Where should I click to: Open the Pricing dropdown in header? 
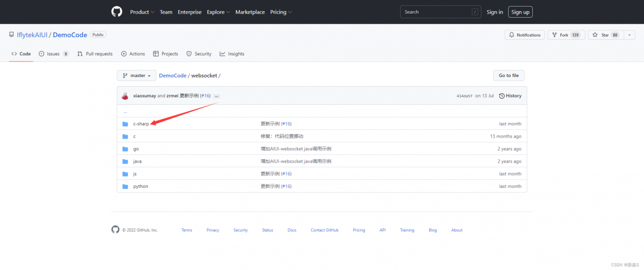281,12
